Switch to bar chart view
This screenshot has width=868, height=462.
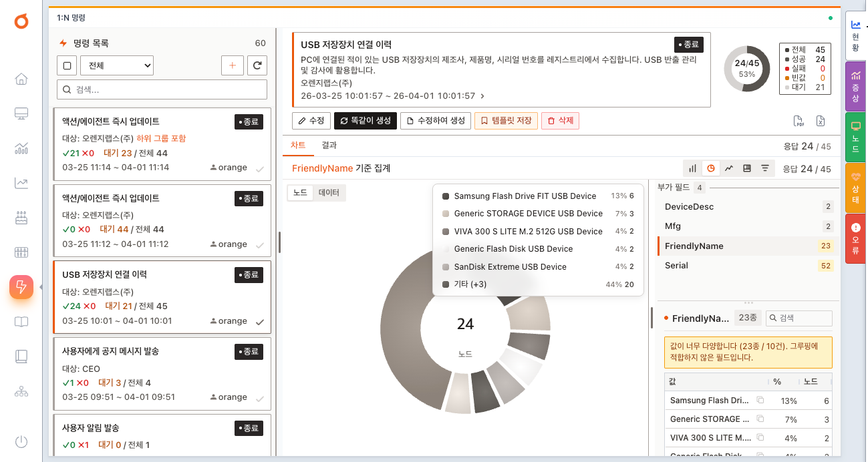pos(693,168)
